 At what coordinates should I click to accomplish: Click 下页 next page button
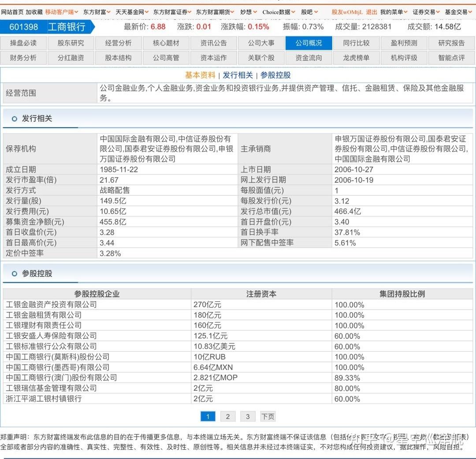(268, 417)
